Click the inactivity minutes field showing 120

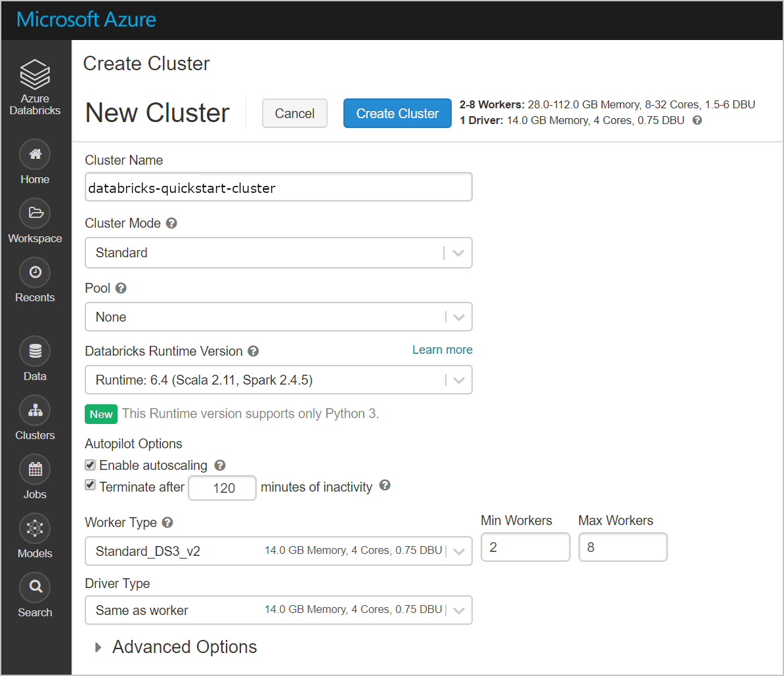click(223, 488)
